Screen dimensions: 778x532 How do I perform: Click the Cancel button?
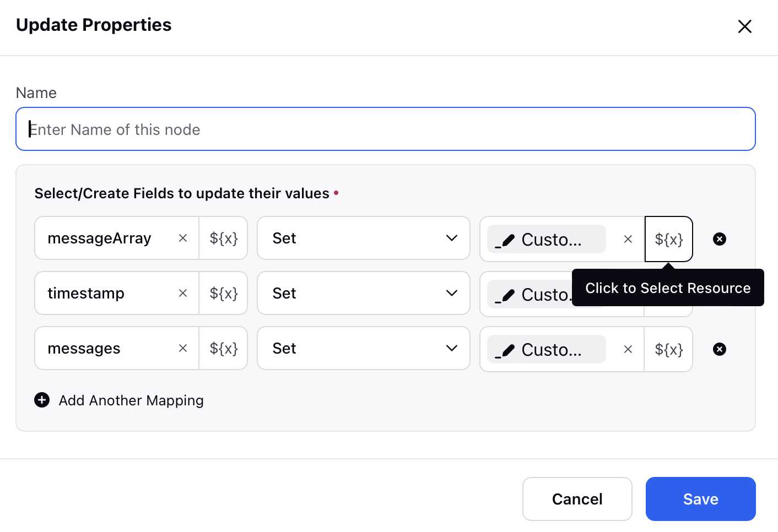(577, 499)
